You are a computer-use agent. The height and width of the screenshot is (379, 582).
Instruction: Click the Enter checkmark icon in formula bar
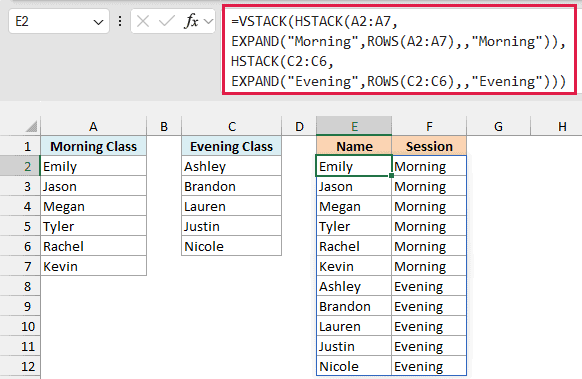pos(166,22)
